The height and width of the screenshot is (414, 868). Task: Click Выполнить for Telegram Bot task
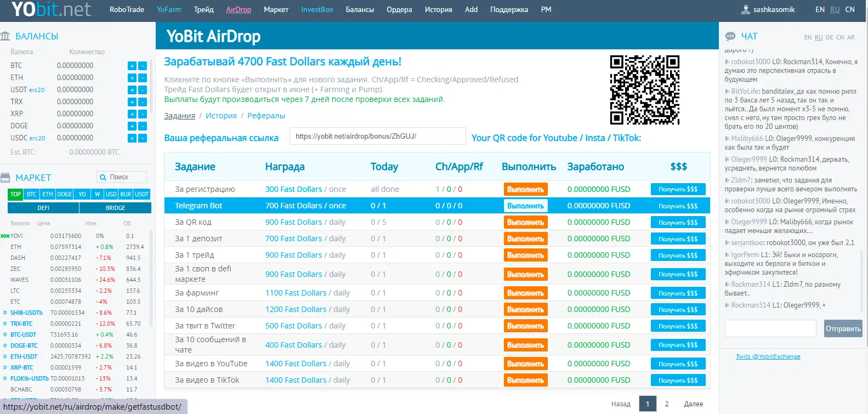click(525, 206)
